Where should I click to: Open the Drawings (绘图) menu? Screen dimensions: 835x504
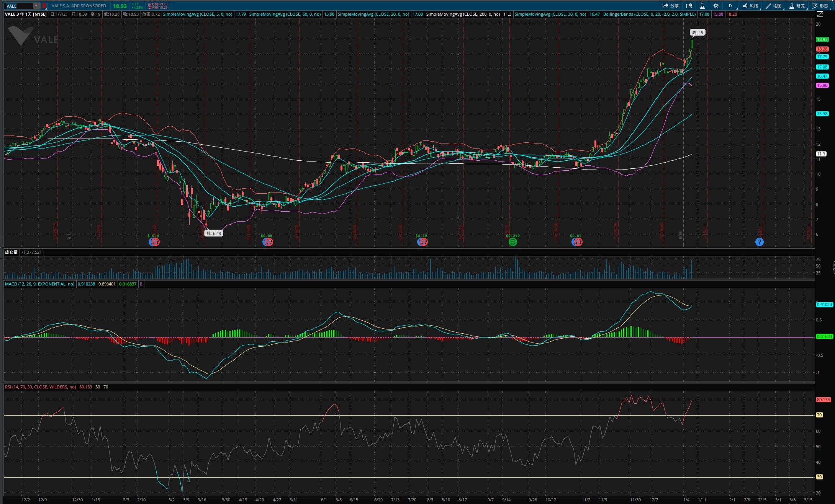pos(773,6)
